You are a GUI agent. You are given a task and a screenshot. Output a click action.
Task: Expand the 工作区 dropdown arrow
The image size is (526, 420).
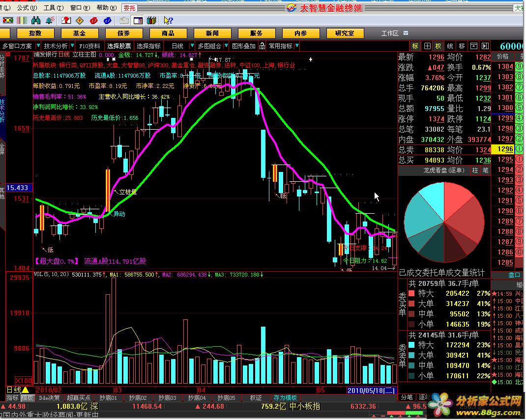[406, 33]
